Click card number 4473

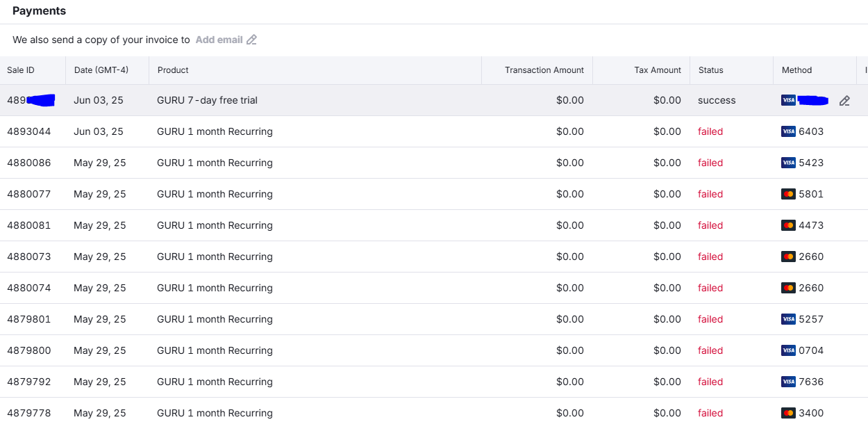811,225
